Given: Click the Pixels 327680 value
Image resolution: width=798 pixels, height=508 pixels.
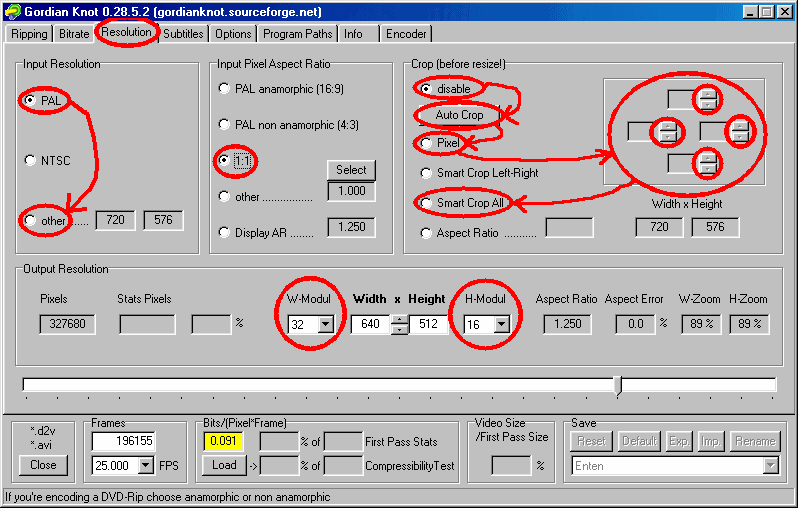Looking at the screenshot, I should [67, 324].
